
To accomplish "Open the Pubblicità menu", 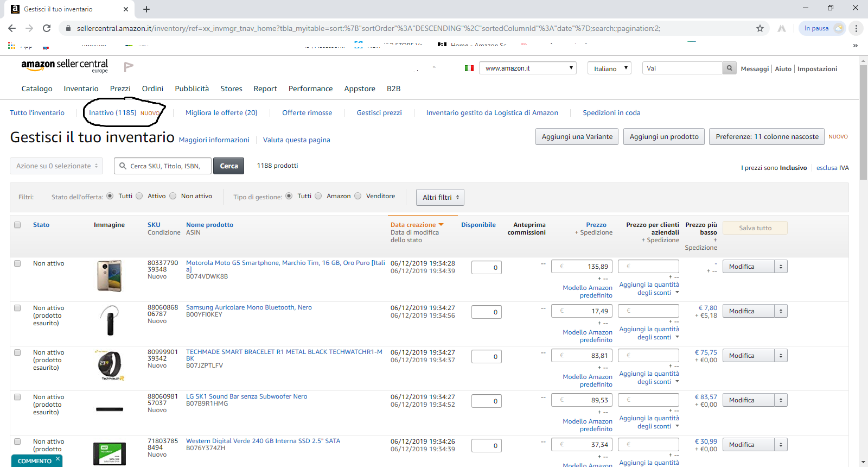I will tap(192, 89).
